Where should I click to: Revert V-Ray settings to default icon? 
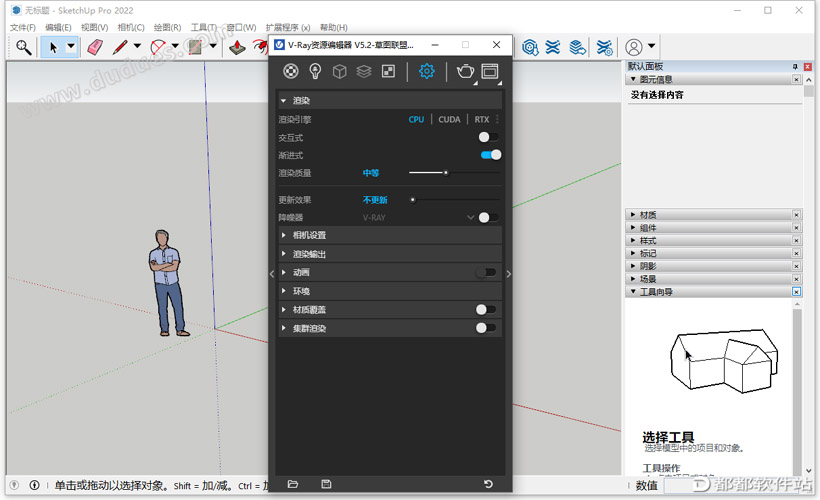click(488, 484)
